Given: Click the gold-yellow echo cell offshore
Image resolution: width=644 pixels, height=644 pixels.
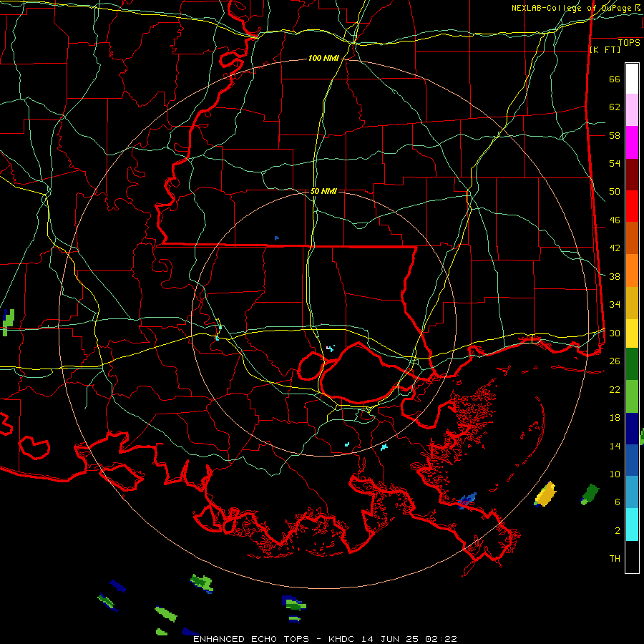Looking at the screenshot, I should pyautogui.click(x=545, y=494).
